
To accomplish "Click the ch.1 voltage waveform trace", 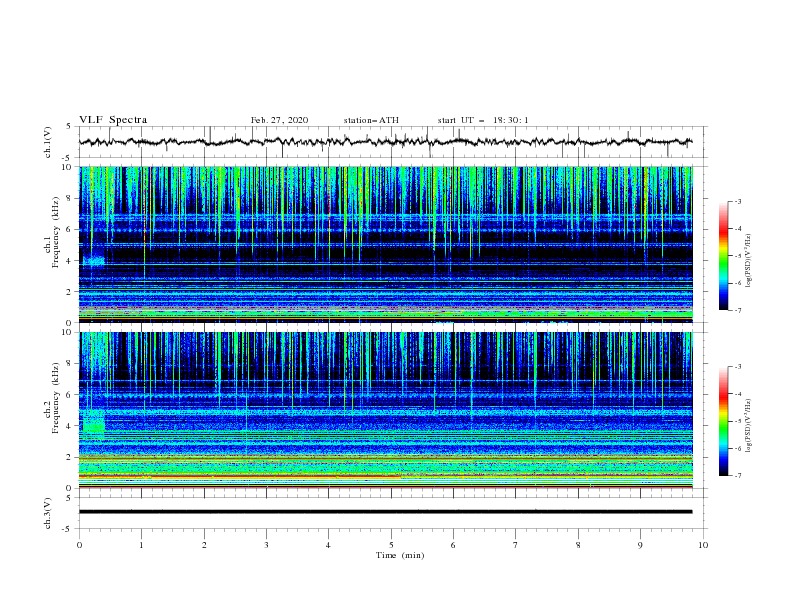I will 385,141.
